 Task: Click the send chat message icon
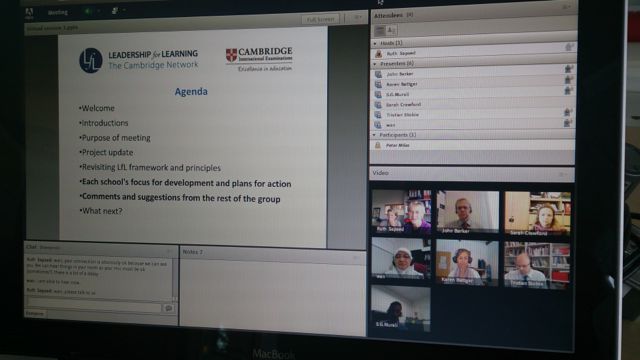point(169,308)
